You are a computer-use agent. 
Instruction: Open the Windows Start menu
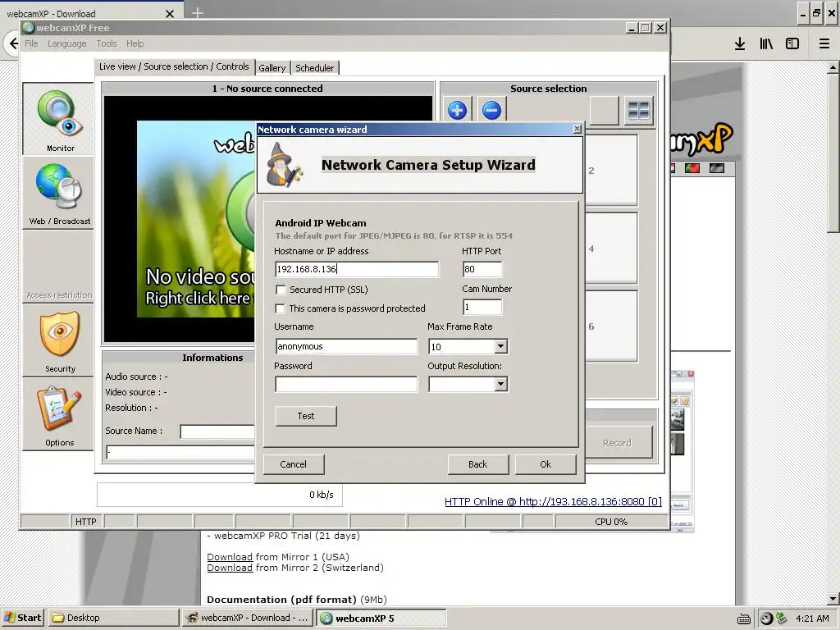(24, 618)
